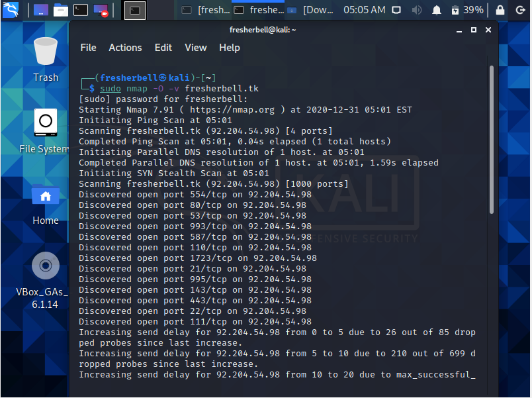Show the desktop from the panel launcher
The width and height of the screenshot is (532, 398).
(x=41, y=10)
